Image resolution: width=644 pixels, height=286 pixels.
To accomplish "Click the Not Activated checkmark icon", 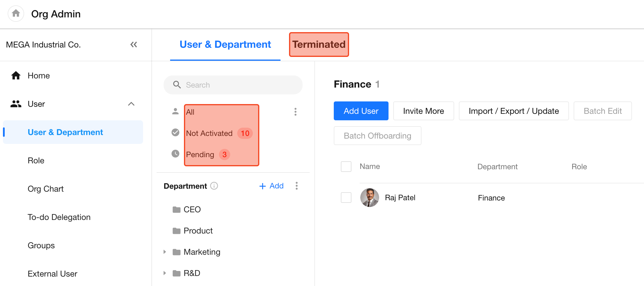I will tap(175, 133).
